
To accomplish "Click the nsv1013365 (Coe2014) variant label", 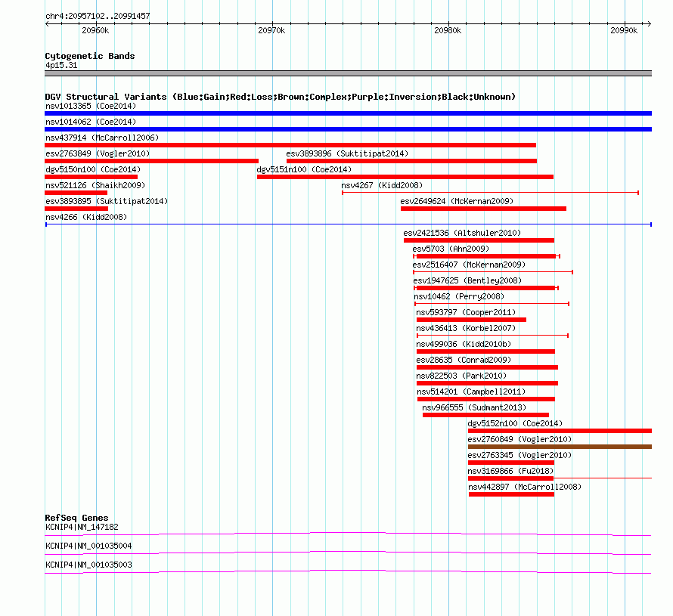I will coord(91,106).
